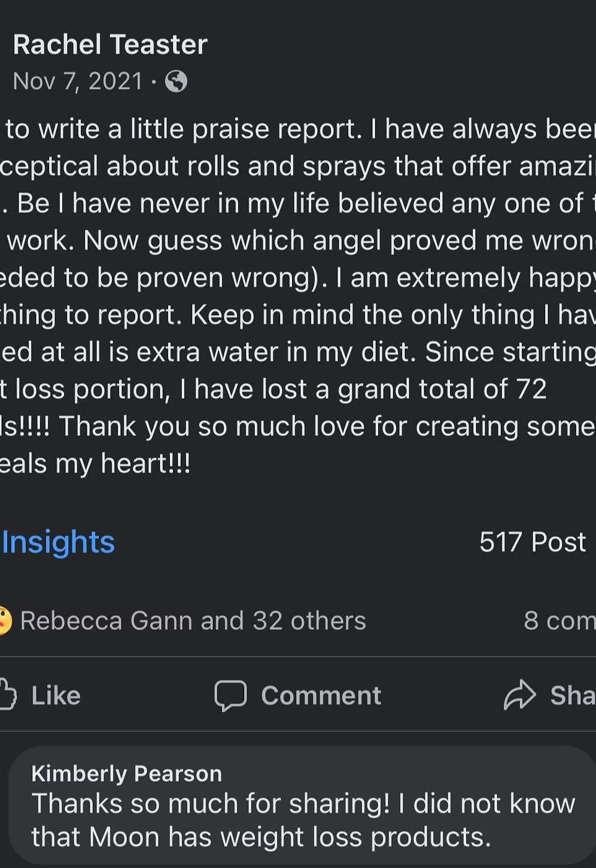
Task: Tap the Share text label
Action: [572, 695]
